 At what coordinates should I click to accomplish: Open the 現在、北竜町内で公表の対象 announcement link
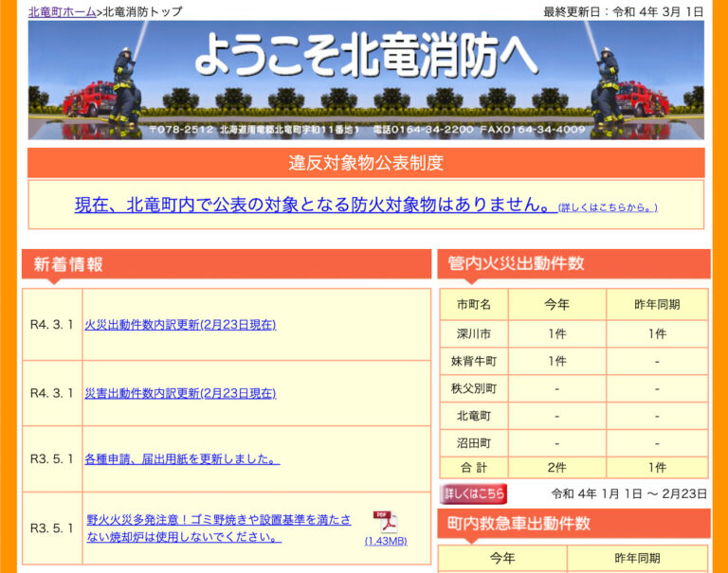point(315,205)
